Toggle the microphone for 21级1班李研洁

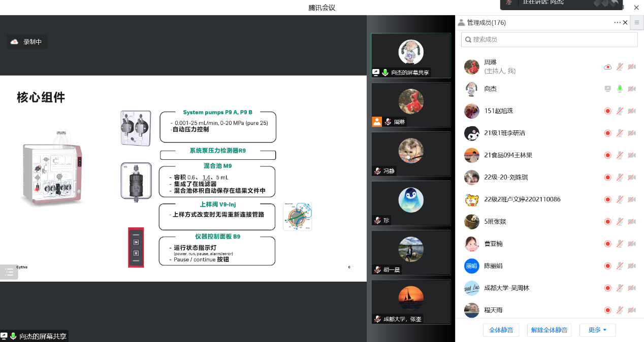(620, 133)
